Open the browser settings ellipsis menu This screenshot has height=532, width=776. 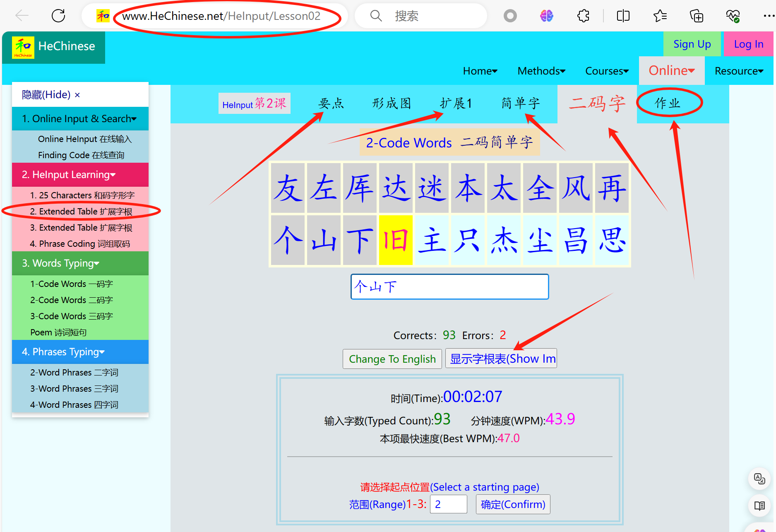pyautogui.click(x=769, y=16)
